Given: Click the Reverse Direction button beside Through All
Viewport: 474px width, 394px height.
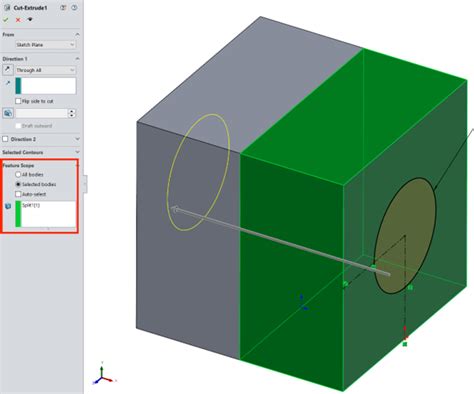Looking at the screenshot, I should 8,70.
